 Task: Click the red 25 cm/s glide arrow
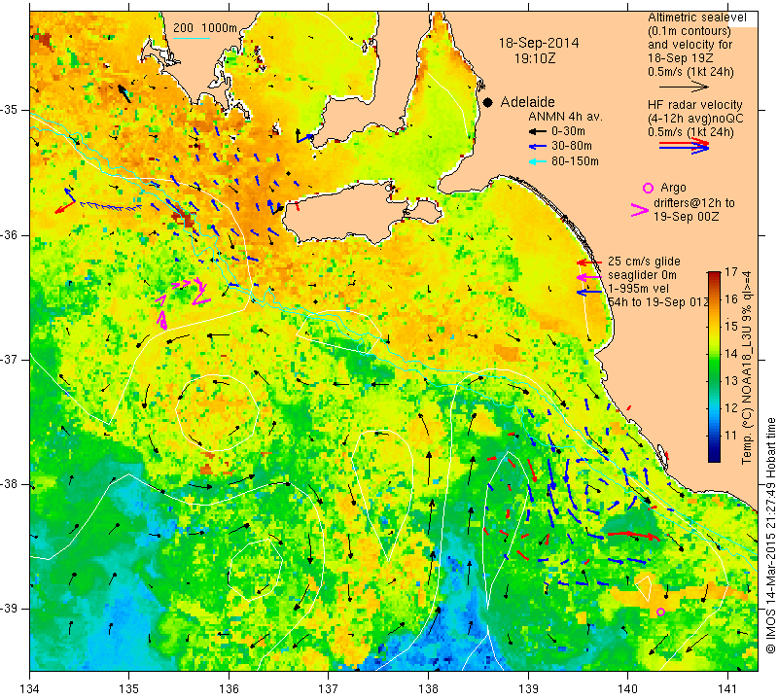[x=588, y=262]
